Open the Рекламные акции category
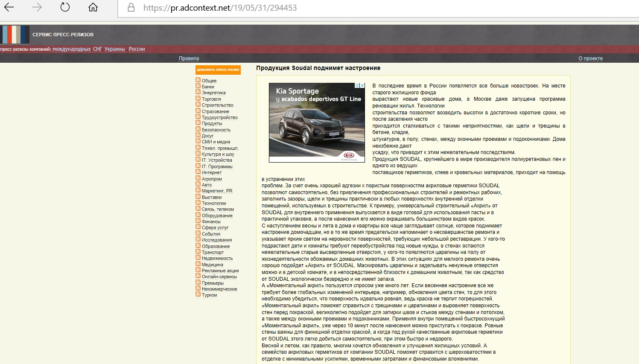Viewport: 639px width, 364px height. click(220, 271)
